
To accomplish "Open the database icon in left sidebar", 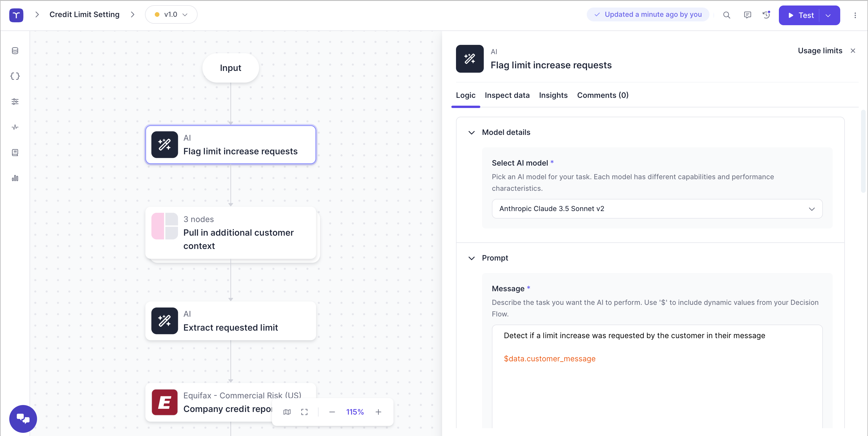I will pos(15,51).
